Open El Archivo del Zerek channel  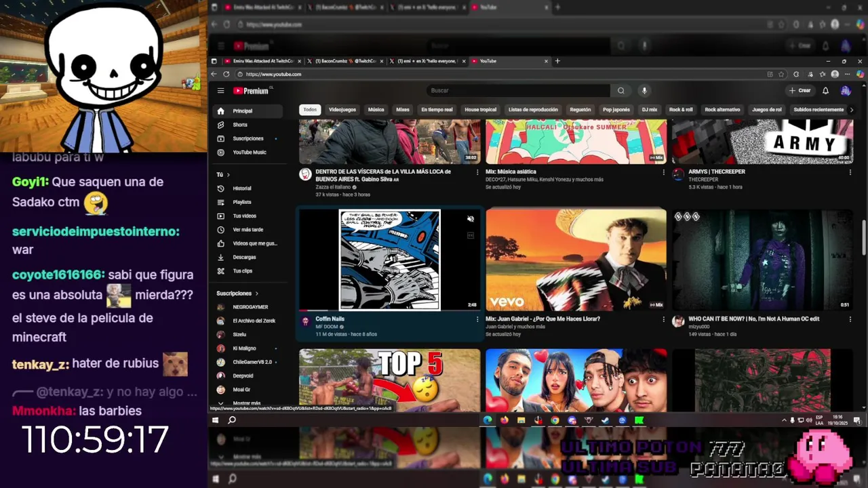(x=248, y=321)
